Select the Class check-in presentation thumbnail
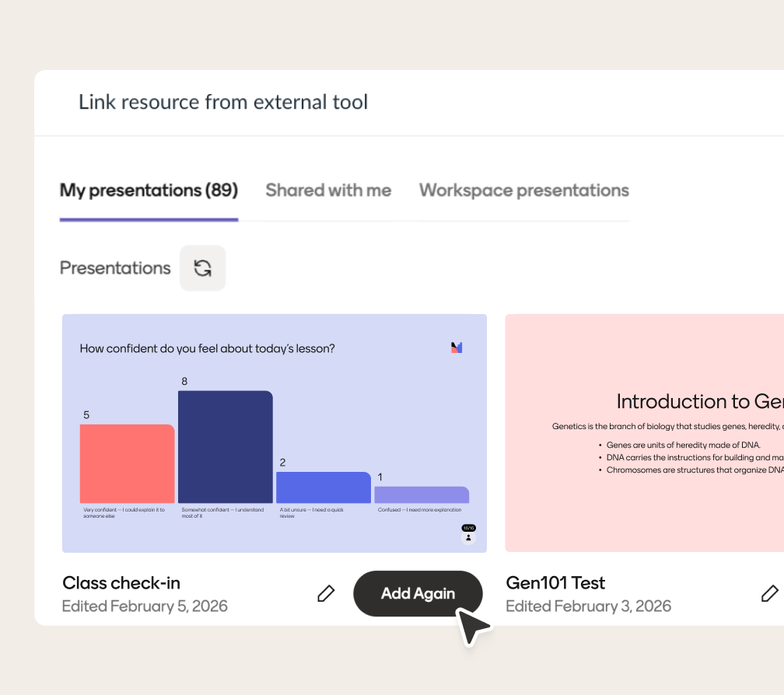 pyautogui.click(x=275, y=433)
